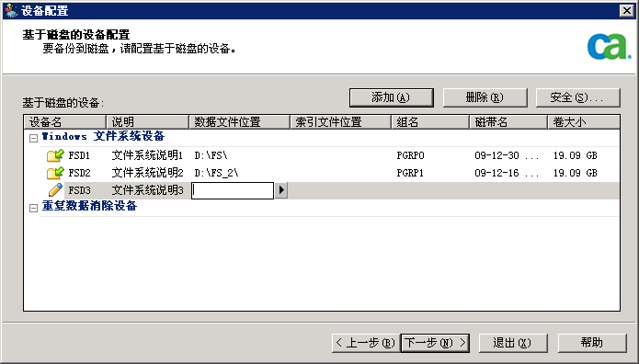This screenshot has height=364, width=639.
Task: Click the 删除(R) button
Action: pos(485,97)
